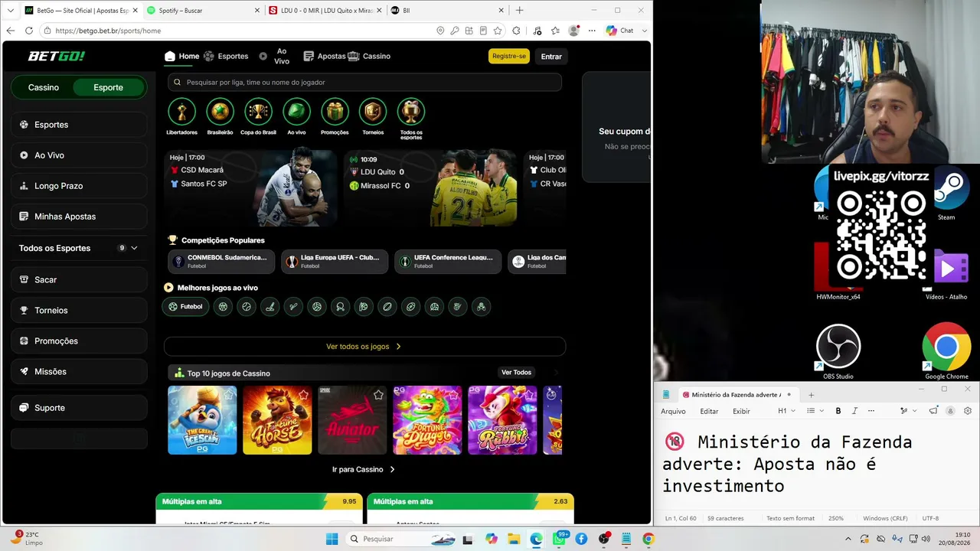Screen dimensions: 980x551
Task: Select the basketball sport filter icon
Action: pyautogui.click(x=223, y=307)
